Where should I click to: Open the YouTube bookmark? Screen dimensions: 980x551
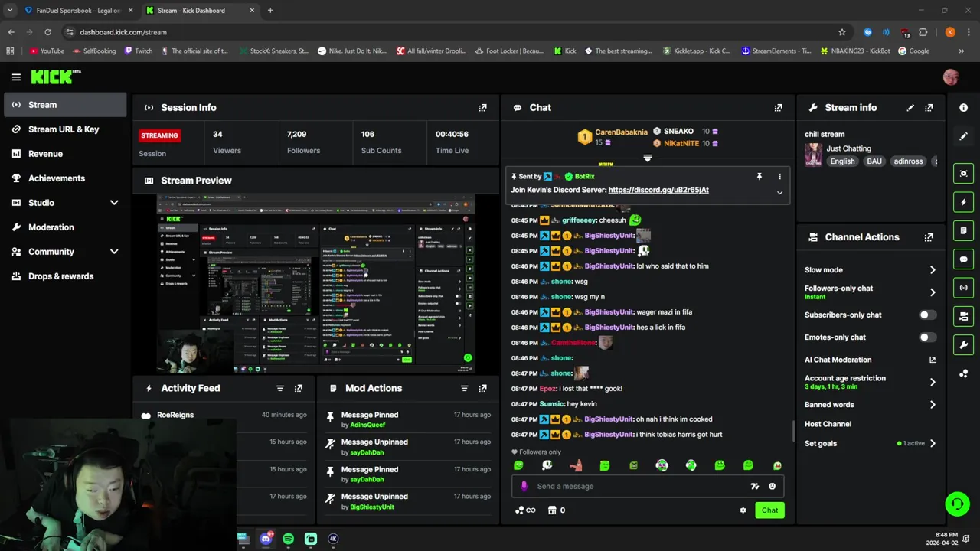(x=46, y=51)
